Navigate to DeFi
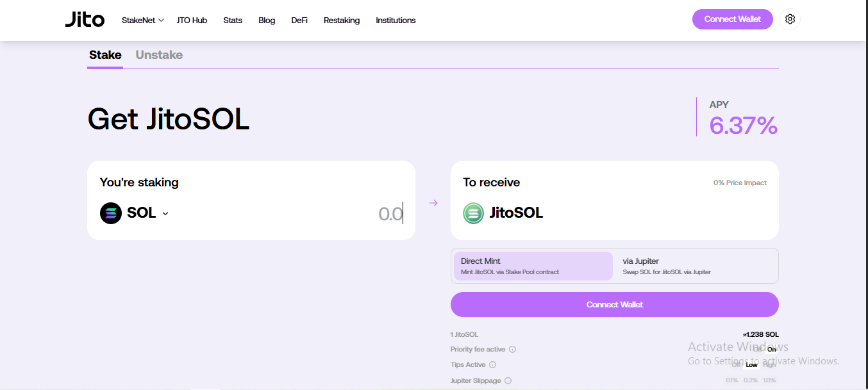868x390 pixels. pos(299,20)
